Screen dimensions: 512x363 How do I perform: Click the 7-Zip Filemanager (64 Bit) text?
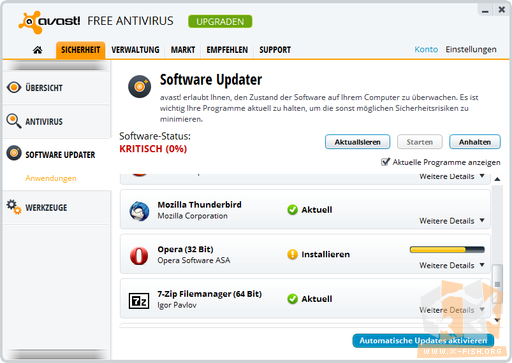[209, 294]
